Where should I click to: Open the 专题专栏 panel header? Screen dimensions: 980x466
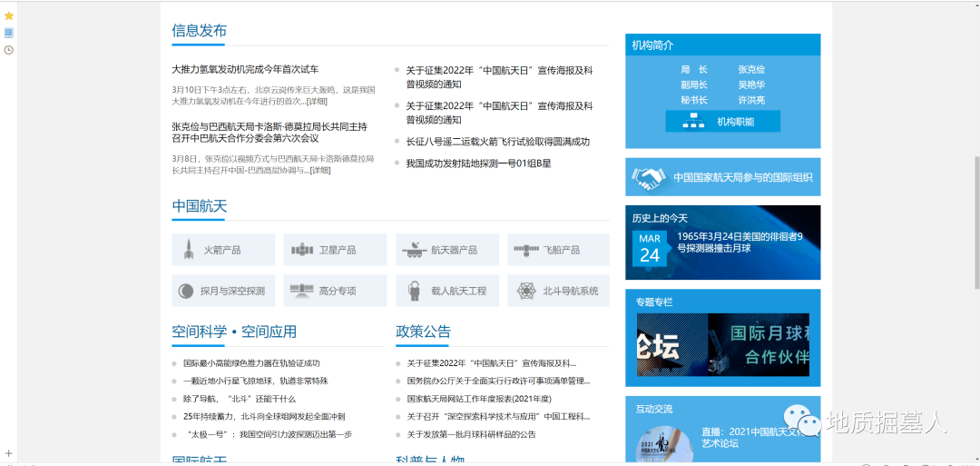coord(654,302)
